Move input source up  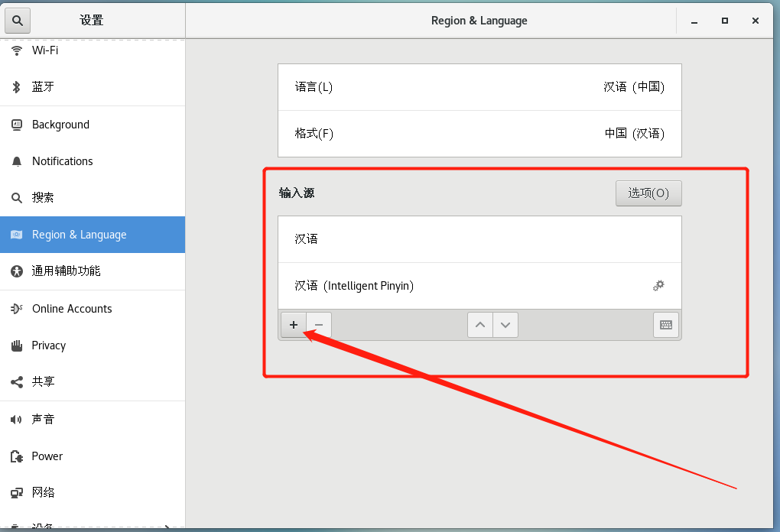click(480, 325)
